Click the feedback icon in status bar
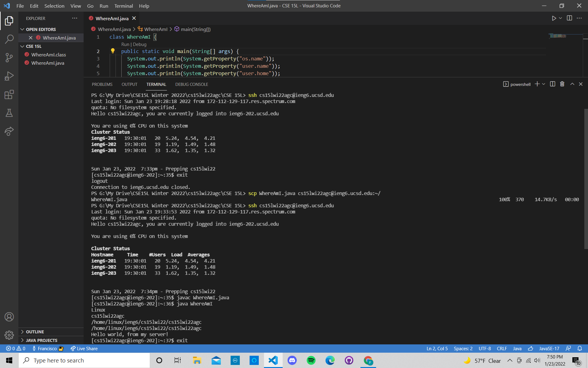The width and height of the screenshot is (588, 368). (x=568, y=348)
